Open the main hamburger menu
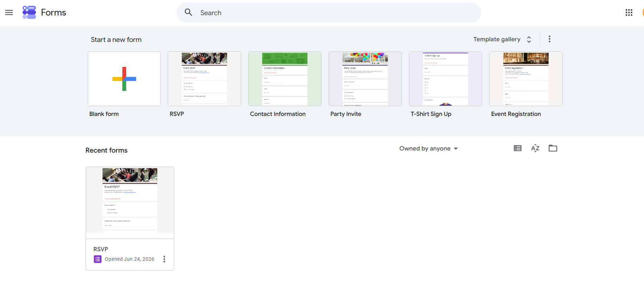Image resolution: width=644 pixels, height=296 pixels. click(x=9, y=13)
